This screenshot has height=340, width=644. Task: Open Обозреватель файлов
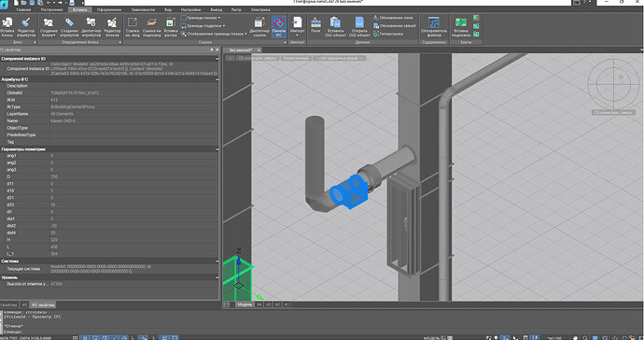pos(434,27)
